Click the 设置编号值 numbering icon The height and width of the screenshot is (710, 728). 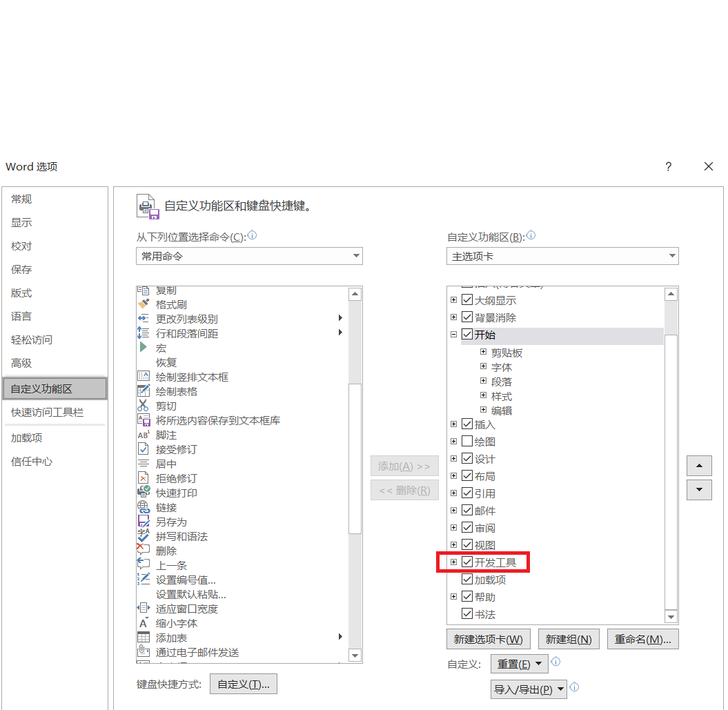[144, 580]
